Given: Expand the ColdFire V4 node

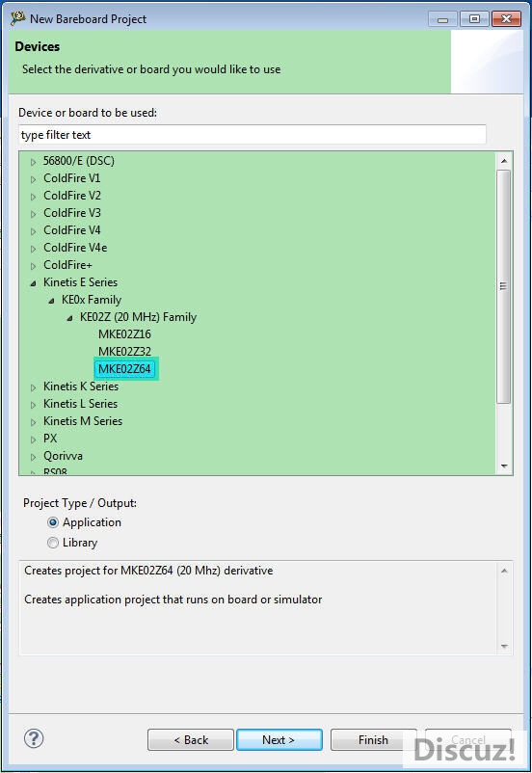Looking at the screenshot, I should [34, 230].
